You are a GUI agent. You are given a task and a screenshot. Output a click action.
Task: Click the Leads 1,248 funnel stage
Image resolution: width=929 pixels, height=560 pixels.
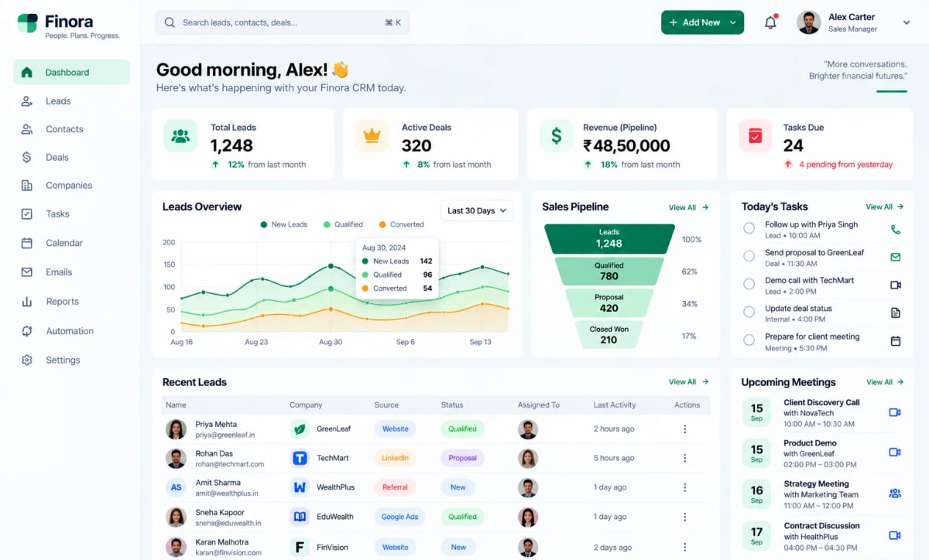click(x=609, y=239)
